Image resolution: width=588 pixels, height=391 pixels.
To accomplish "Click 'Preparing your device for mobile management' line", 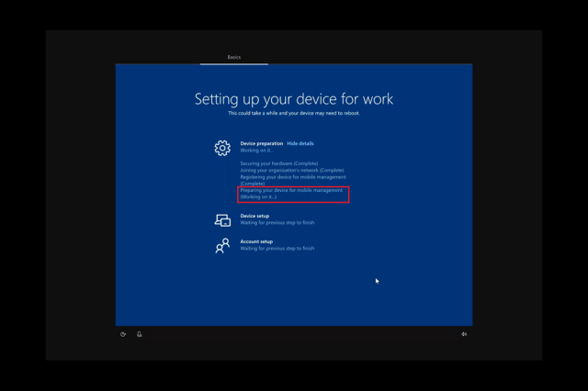I will (x=291, y=190).
